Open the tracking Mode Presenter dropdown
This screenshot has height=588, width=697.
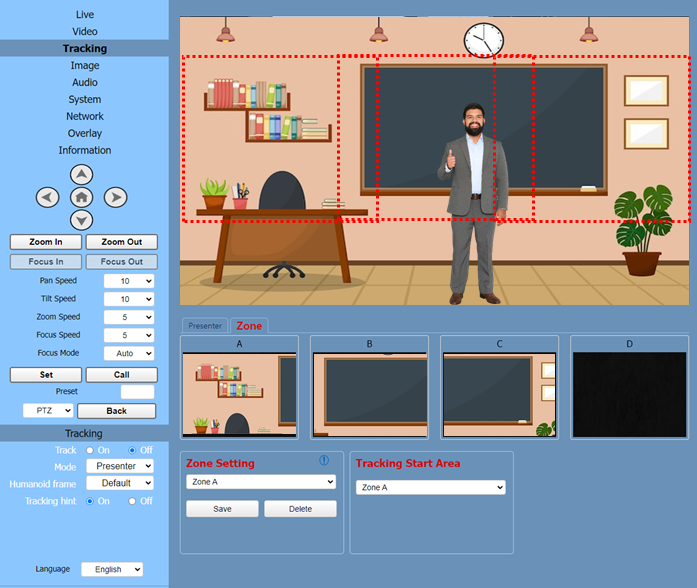point(120,466)
